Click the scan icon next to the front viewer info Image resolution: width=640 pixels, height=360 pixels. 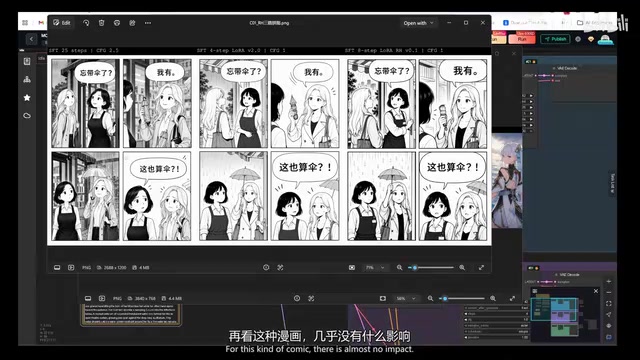click(280, 267)
